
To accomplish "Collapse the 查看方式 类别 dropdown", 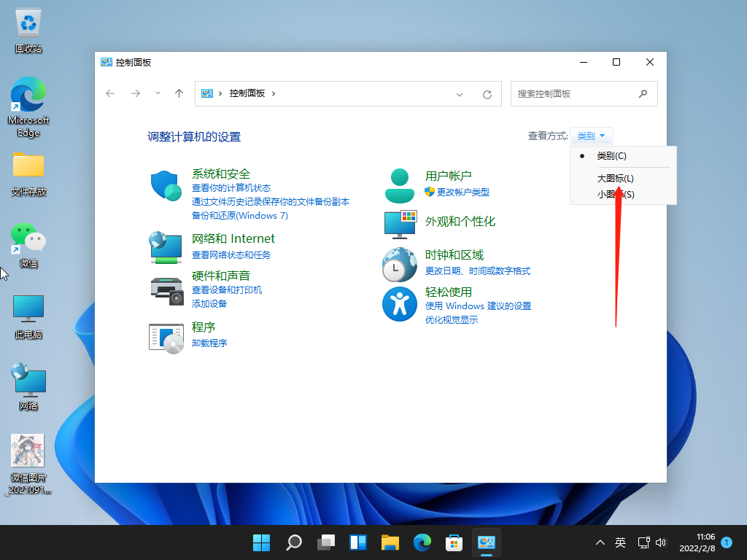I will [592, 136].
